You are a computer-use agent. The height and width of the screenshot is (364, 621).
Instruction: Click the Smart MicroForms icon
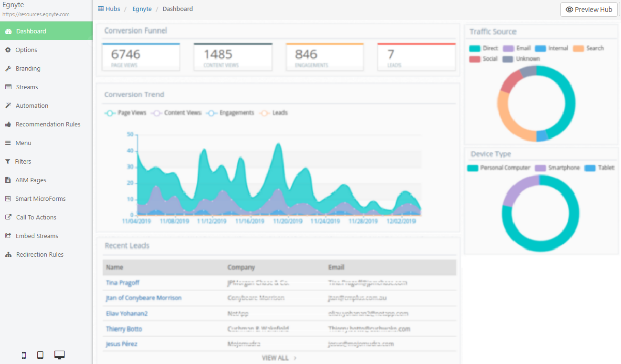click(x=8, y=199)
